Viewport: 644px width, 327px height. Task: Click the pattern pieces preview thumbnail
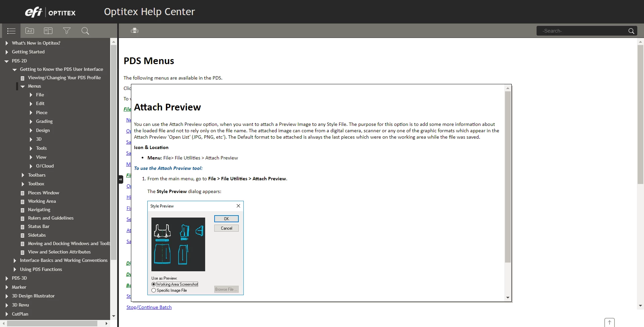(178, 244)
